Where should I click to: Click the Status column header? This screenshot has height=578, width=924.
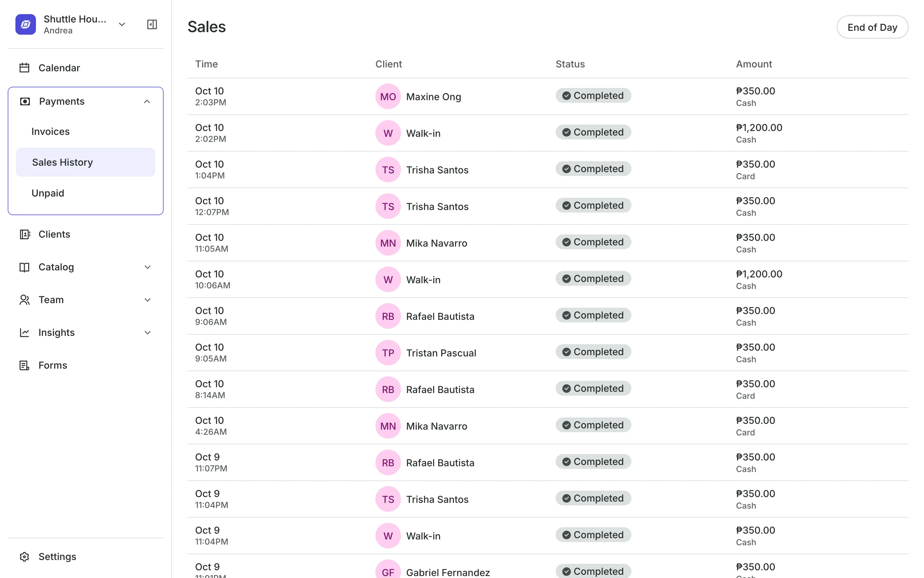click(x=570, y=64)
